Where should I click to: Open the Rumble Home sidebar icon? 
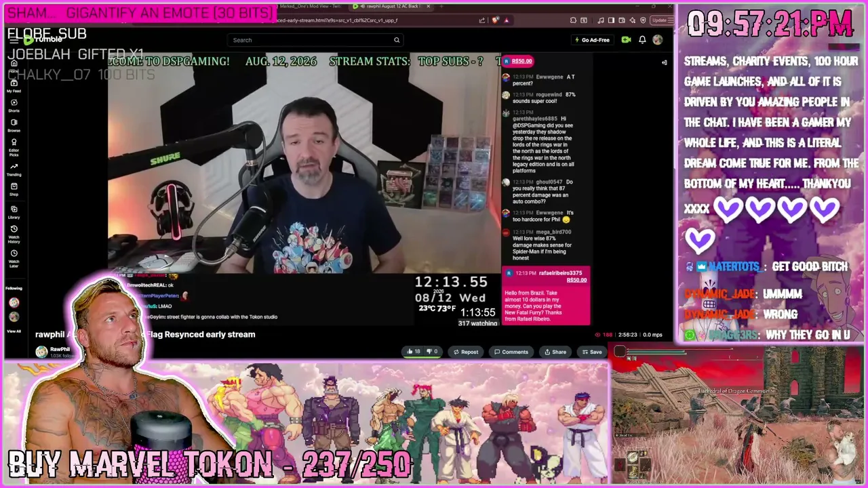[x=14, y=65]
